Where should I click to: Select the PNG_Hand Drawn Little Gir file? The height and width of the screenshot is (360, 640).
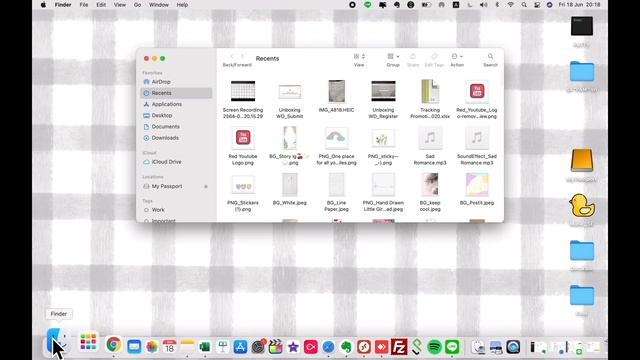383,192
